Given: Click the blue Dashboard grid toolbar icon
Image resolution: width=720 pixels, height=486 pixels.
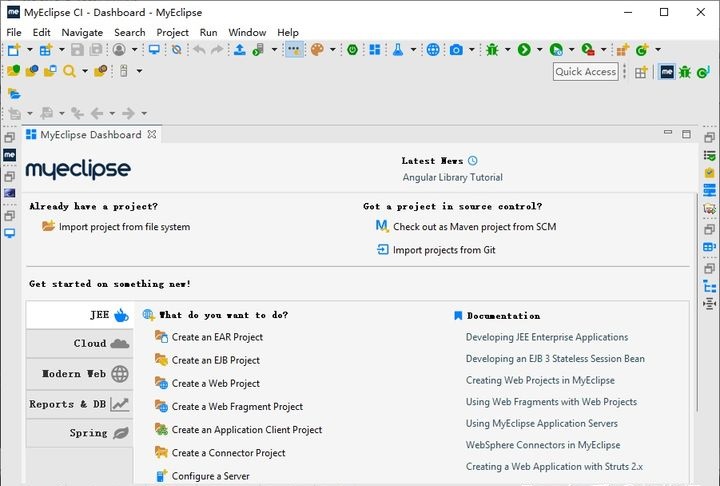Looking at the screenshot, I should 375,50.
